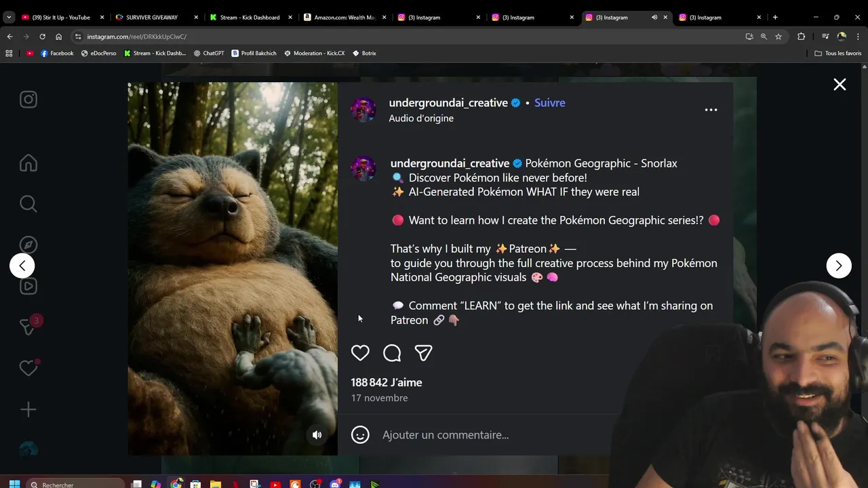Screen dimensions: 868x488
Task: Open Chrome three-dot menu
Action: 858,37
